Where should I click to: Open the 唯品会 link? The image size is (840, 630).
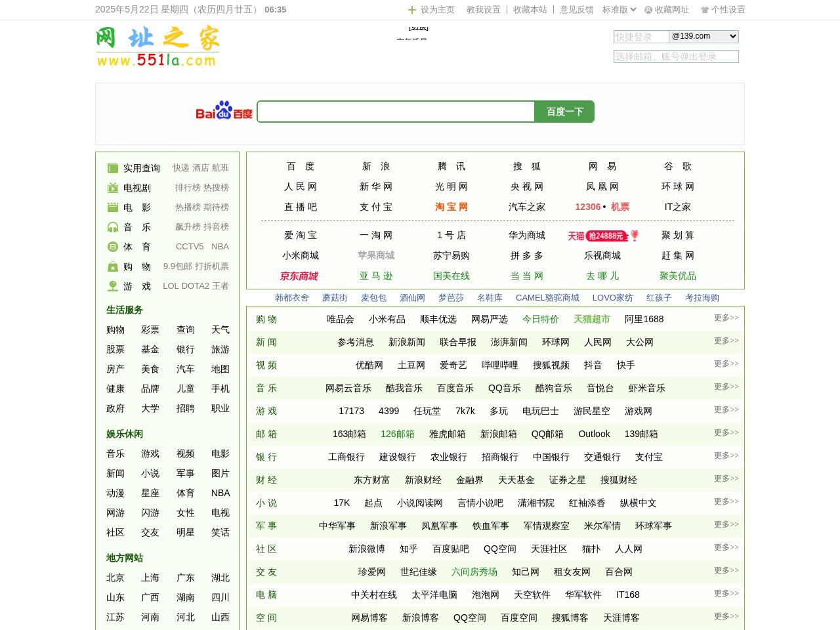[x=341, y=319]
